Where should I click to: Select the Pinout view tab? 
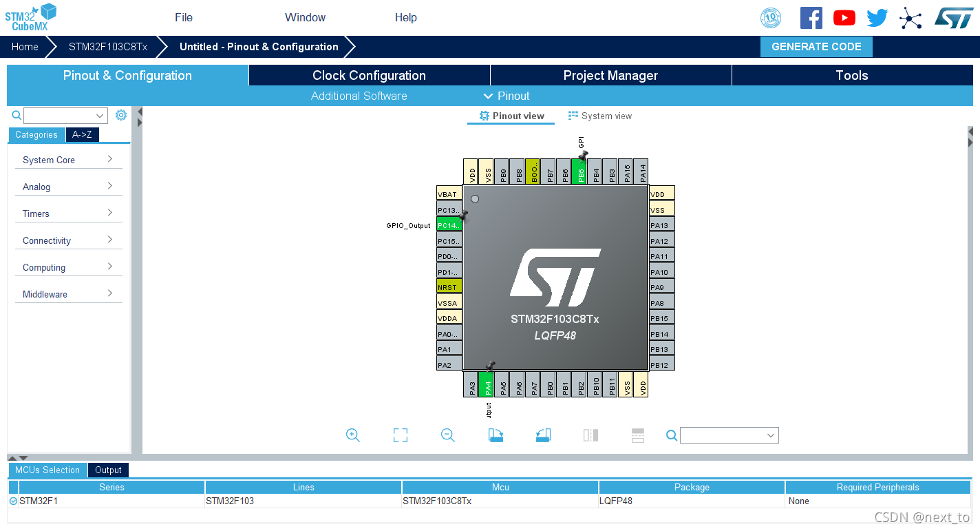(512, 116)
